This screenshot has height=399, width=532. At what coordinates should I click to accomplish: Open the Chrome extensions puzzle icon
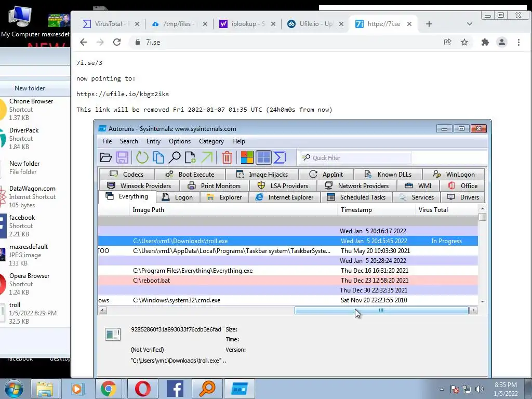click(485, 42)
